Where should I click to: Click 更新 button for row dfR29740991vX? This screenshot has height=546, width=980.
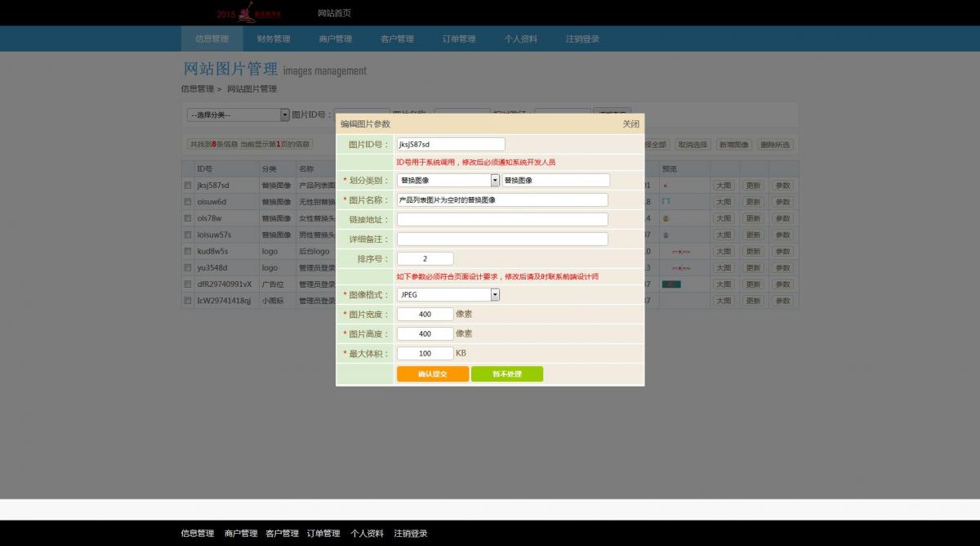(753, 284)
